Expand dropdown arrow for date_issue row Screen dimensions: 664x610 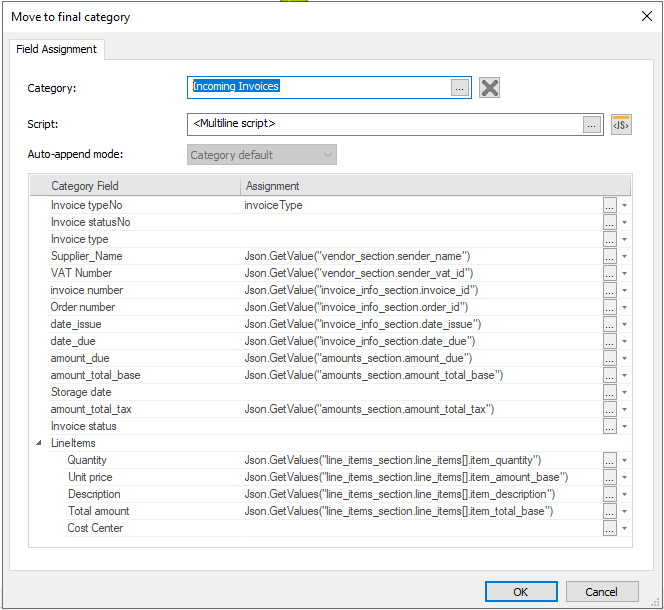coord(625,324)
